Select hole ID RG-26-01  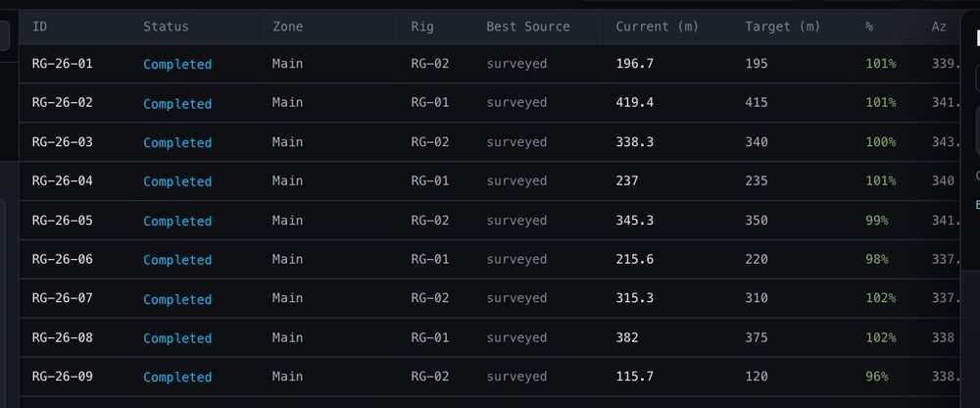pos(63,64)
